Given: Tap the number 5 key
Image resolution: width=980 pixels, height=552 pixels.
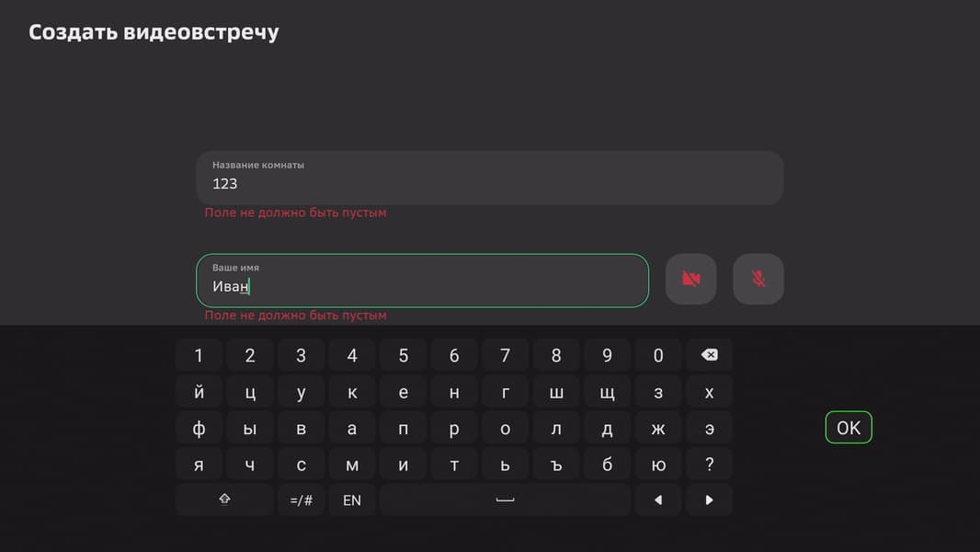Looking at the screenshot, I should (x=404, y=355).
